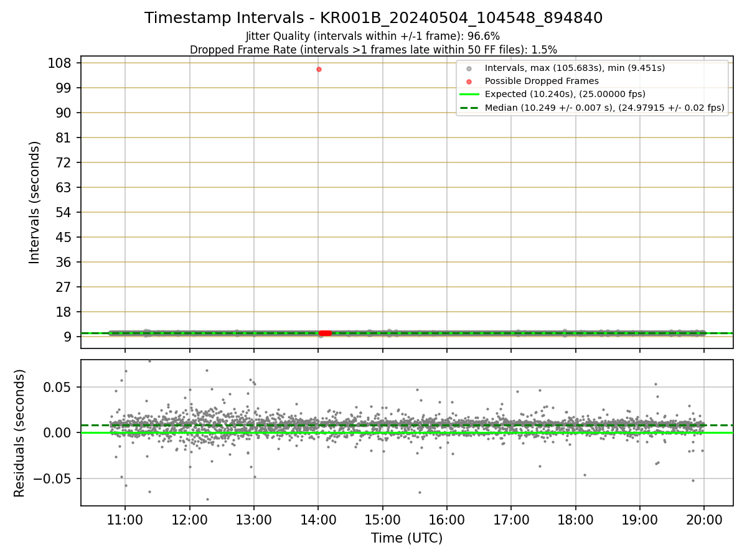
Task: Click the Time (UTC) axis label
Action: click(406, 538)
